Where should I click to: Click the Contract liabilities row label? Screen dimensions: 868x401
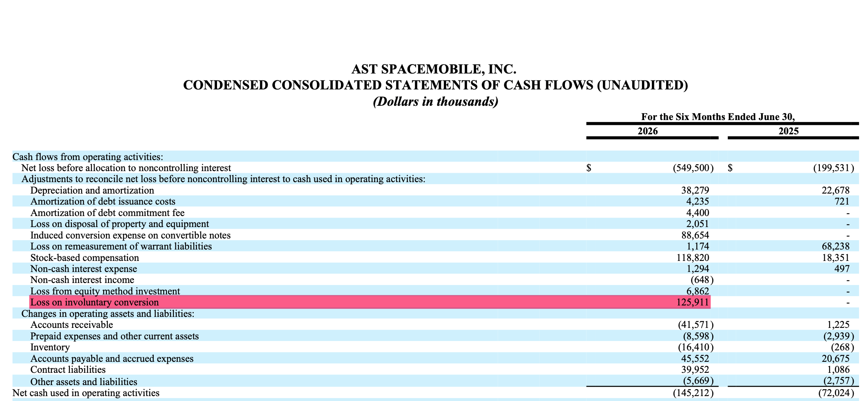click(68, 370)
